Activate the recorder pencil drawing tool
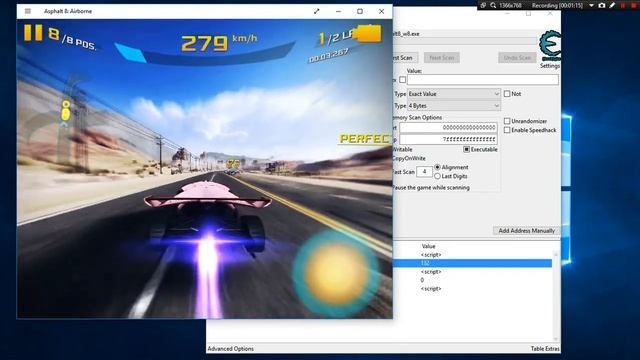 pos(612,5)
